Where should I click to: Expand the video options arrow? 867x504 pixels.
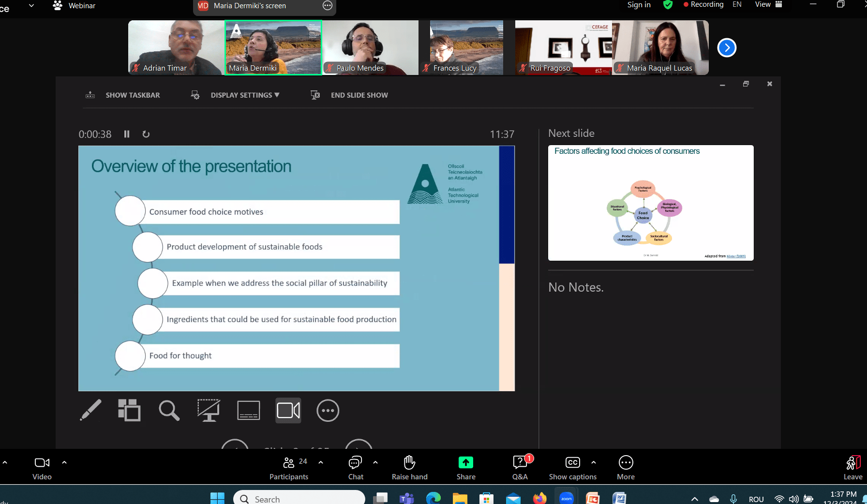64,462
